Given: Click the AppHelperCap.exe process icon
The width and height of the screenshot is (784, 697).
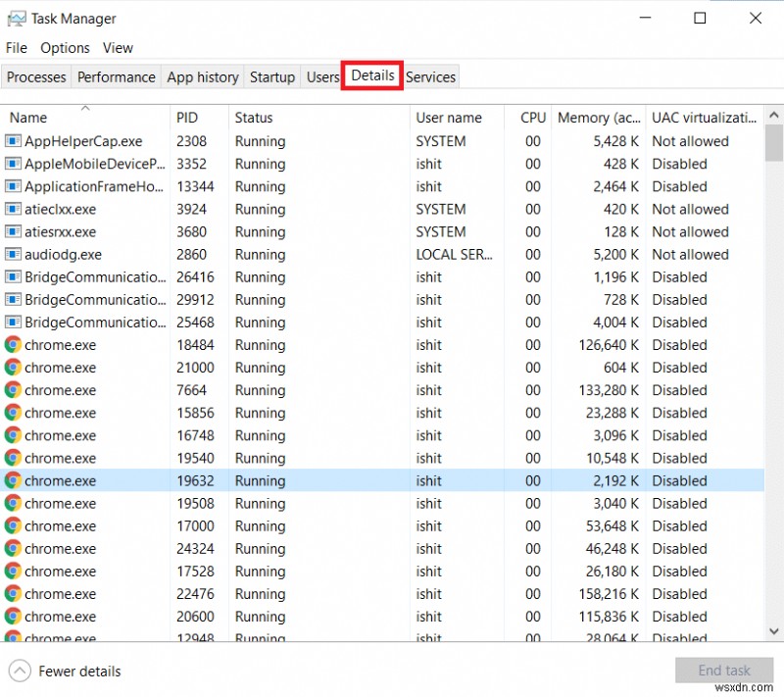Looking at the screenshot, I should point(14,141).
